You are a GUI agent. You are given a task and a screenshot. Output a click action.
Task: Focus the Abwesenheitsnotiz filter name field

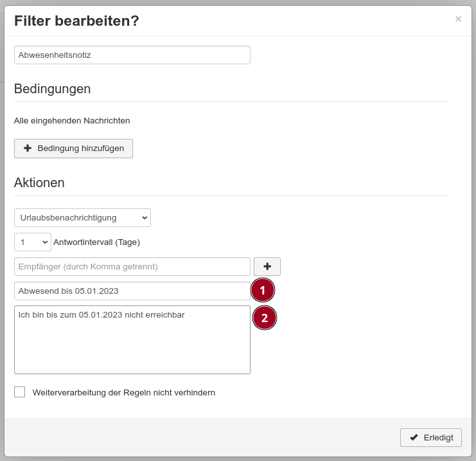coord(132,55)
